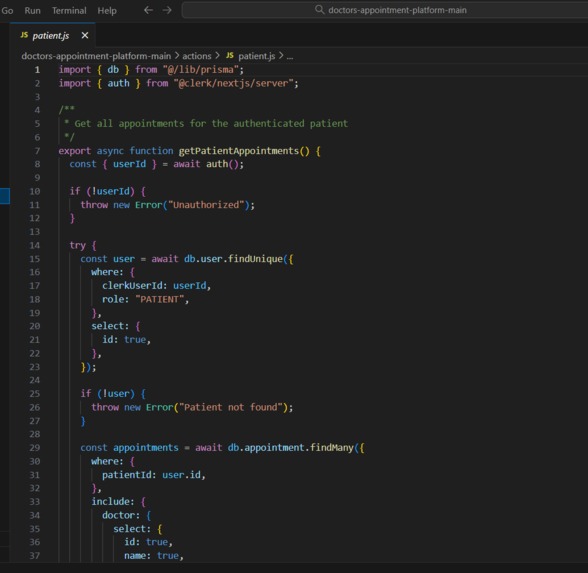Select the patient.js tab
This screenshot has height=573, width=588.
[52, 35]
